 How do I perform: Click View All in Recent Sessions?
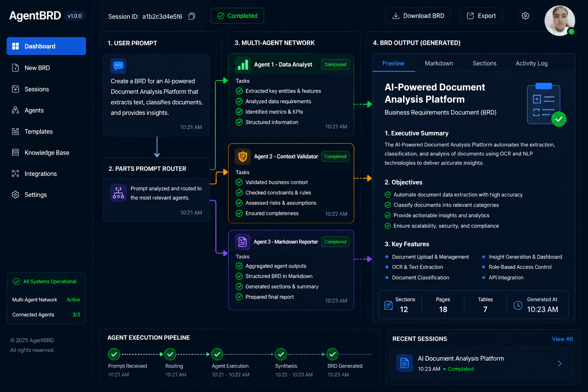(562, 339)
